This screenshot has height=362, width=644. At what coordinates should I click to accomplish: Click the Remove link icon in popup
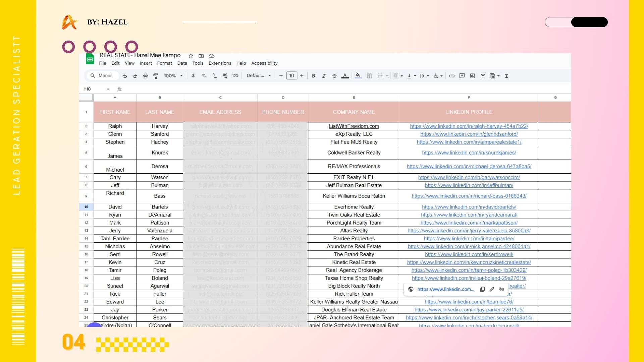tap(502, 289)
